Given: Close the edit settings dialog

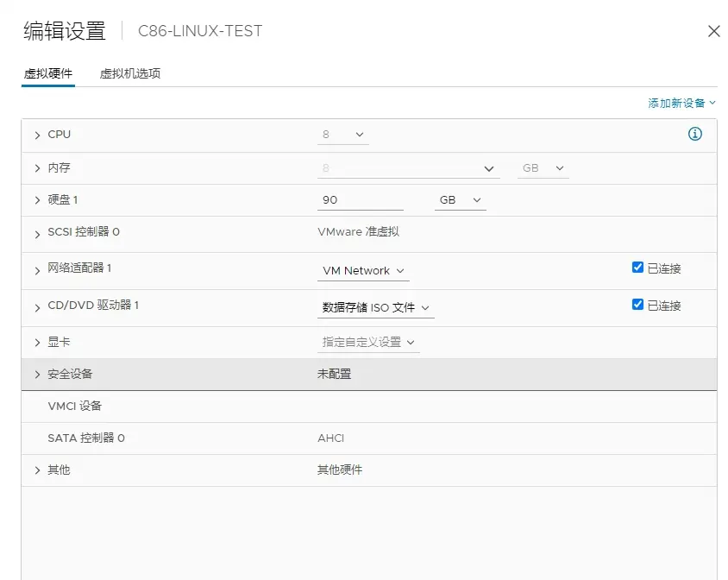Looking at the screenshot, I should 713,32.
